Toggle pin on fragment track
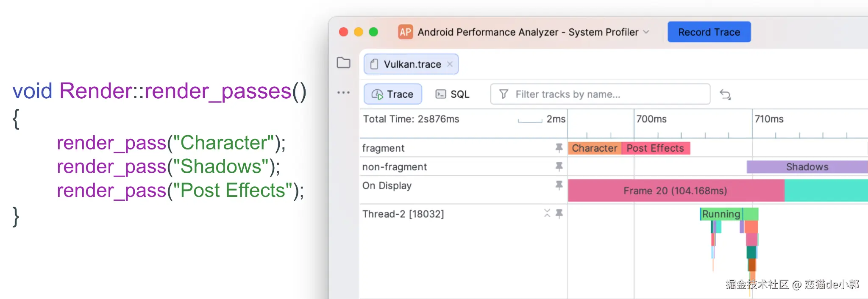This screenshot has height=299, width=868. [559, 147]
